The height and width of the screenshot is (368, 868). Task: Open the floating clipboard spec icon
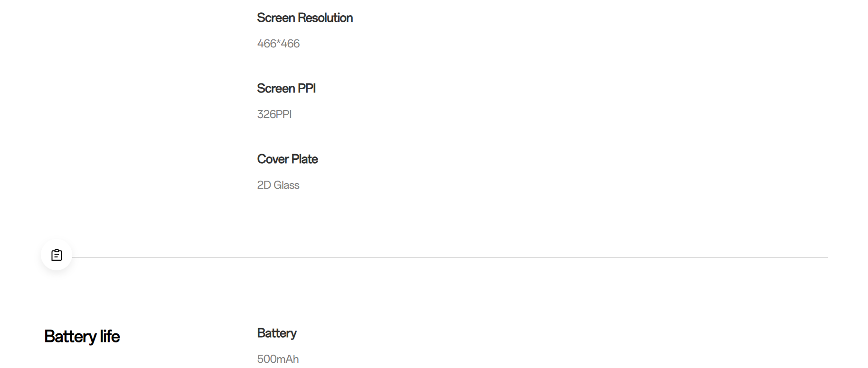(57, 255)
